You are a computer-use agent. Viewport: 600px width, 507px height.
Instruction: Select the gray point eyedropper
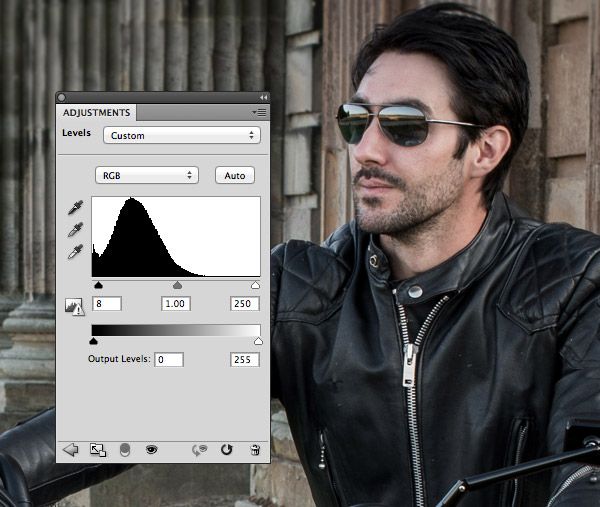pyautogui.click(x=74, y=230)
